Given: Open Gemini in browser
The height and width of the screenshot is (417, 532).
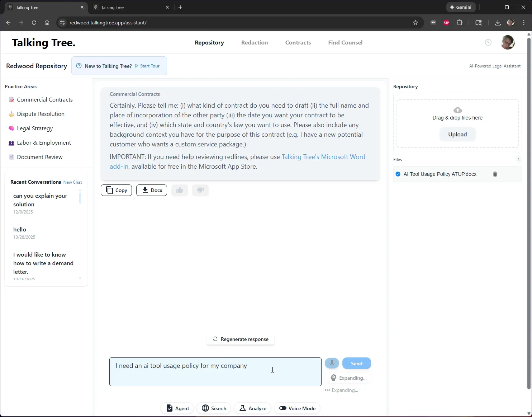Looking at the screenshot, I should click(461, 7).
